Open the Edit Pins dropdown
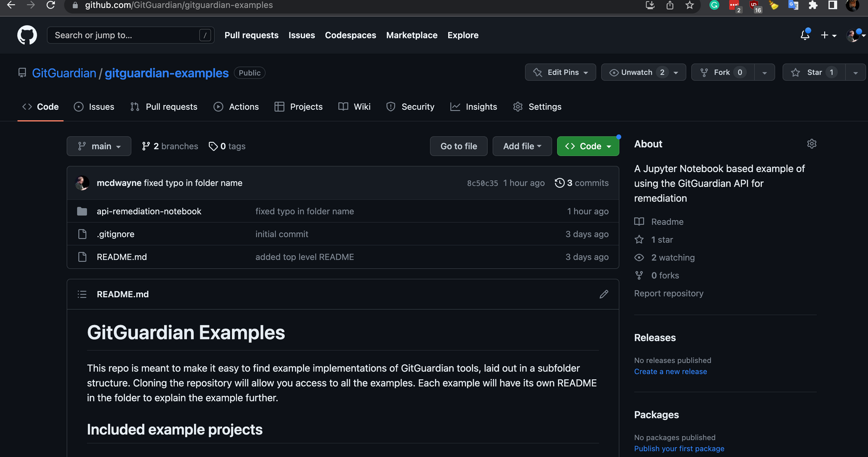 coord(560,72)
